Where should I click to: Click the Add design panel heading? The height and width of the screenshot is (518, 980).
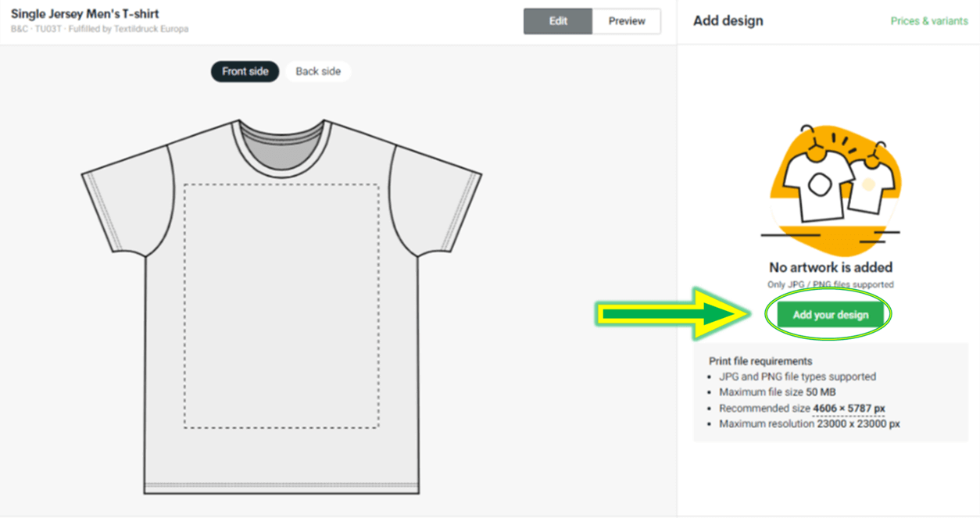pos(728,21)
